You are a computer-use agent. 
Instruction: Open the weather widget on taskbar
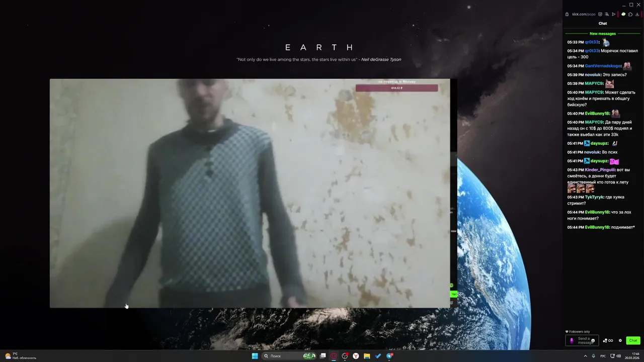click(21, 356)
